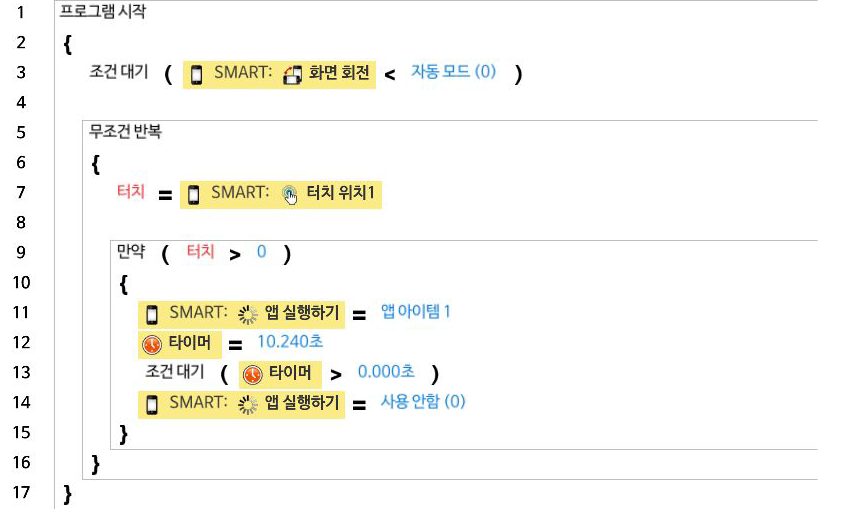
Task: Click the '프로그램 시작' header line
Action: pyautogui.click(x=101, y=12)
